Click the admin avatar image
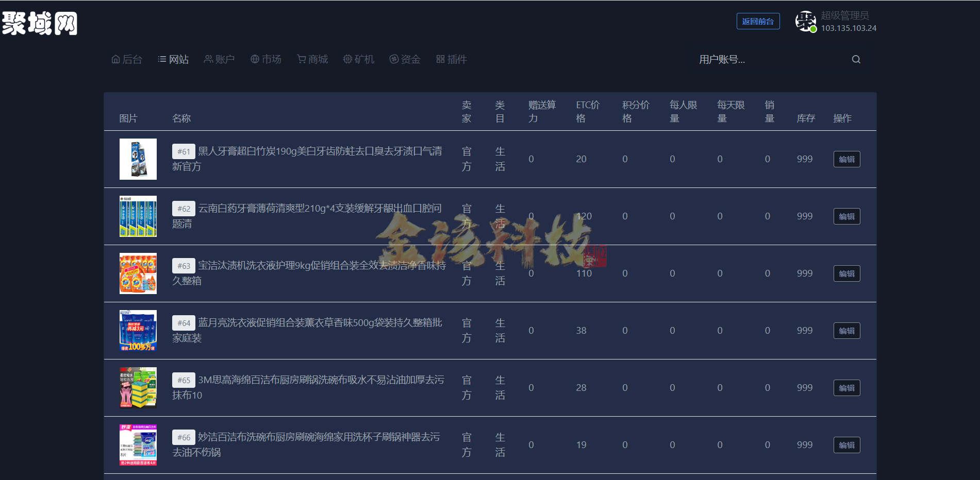The image size is (980, 480). tap(806, 21)
